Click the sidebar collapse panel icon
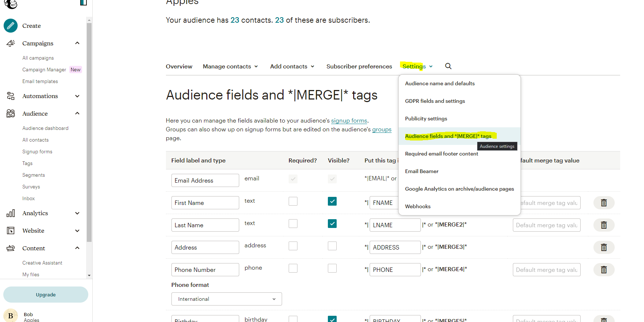Image resolution: width=644 pixels, height=322 pixels. [84, 3]
